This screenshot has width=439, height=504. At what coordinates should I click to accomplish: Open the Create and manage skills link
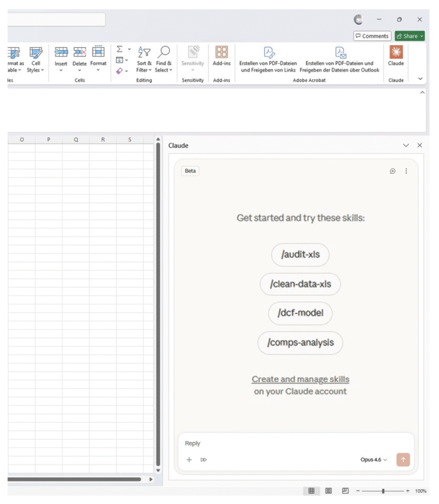point(300,379)
